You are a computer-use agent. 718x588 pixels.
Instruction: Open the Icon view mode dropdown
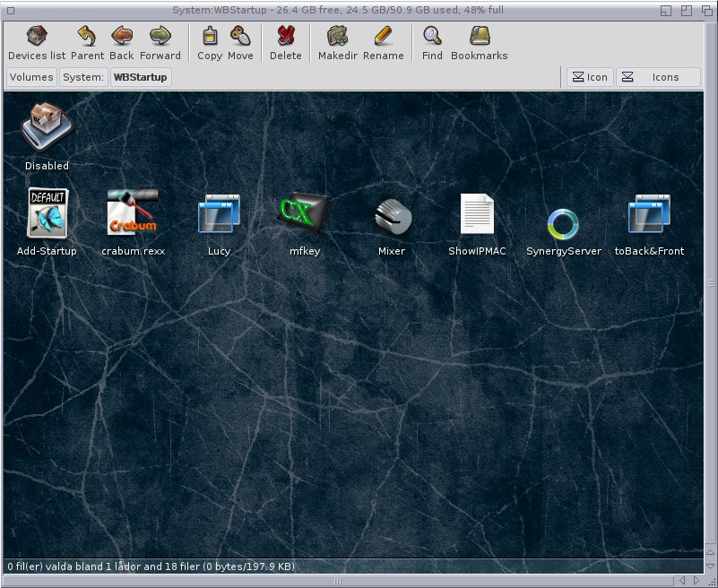pos(590,77)
